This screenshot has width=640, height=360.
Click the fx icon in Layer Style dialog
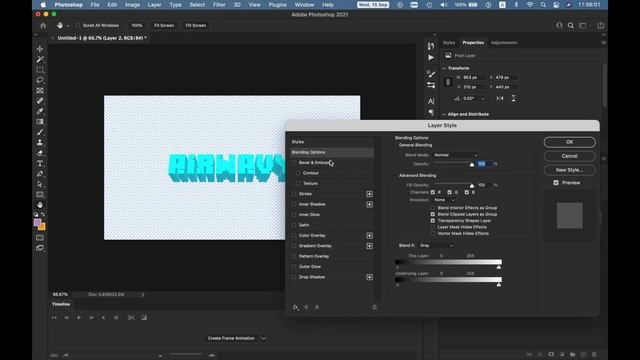click(x=295, y=307)
